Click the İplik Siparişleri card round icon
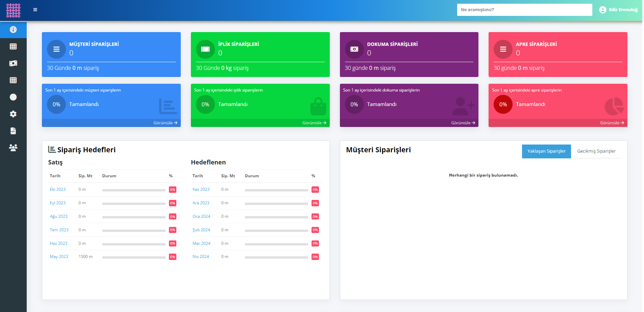Image resolution: width=644 pixels, height=312 pixels. pyautogui.click(x=205, y=49)
